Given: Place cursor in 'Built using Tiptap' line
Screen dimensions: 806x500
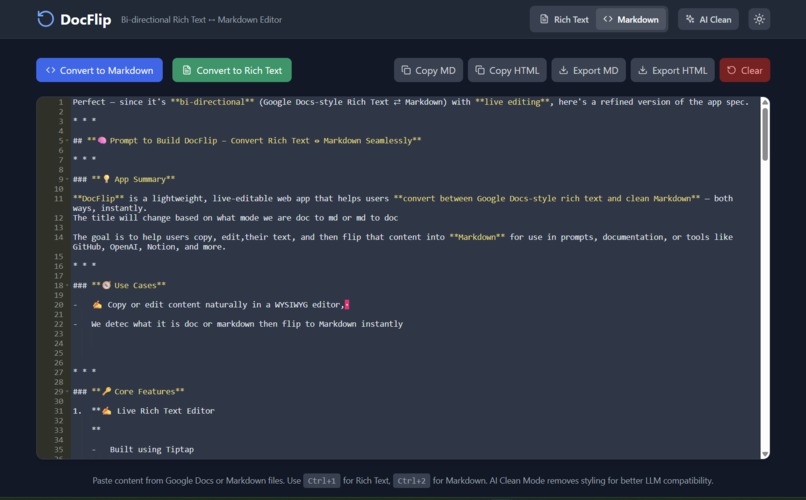Looking at the screenshot, I should 152,450.
